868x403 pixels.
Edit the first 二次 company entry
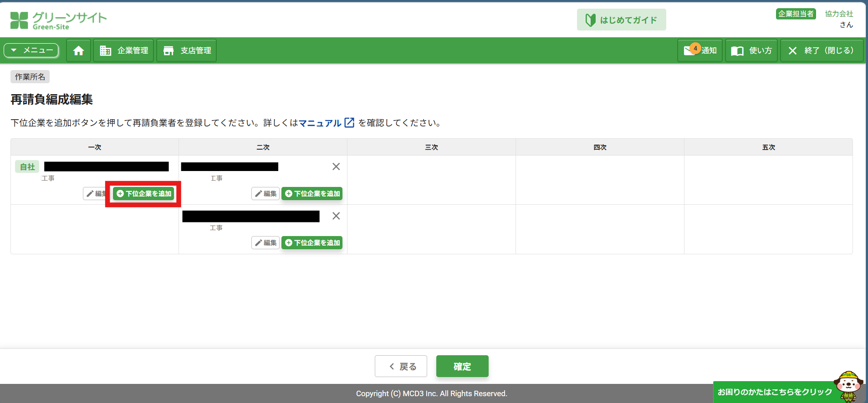click(x=266, y=194)
